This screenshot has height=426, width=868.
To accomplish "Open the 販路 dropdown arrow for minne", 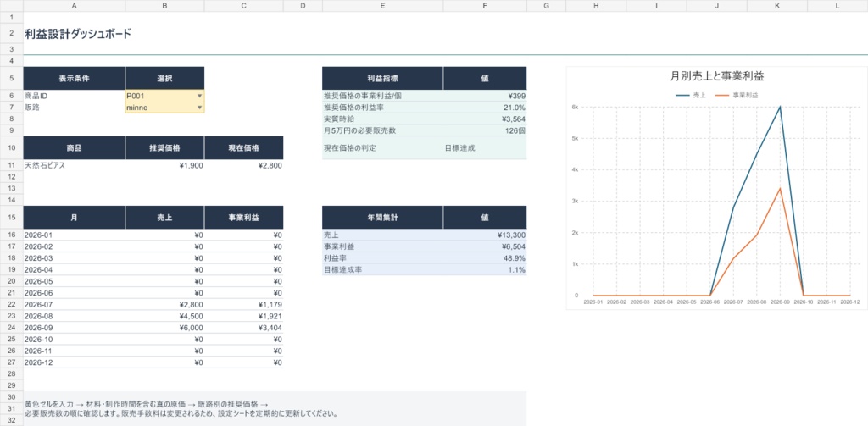I will (199, 108).
